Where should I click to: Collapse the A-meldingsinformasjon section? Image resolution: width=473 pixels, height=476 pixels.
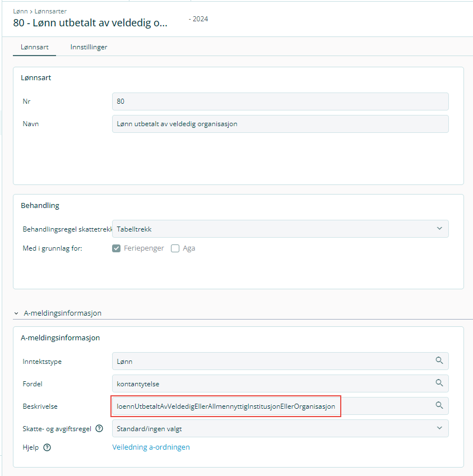(x=17, y=313)
